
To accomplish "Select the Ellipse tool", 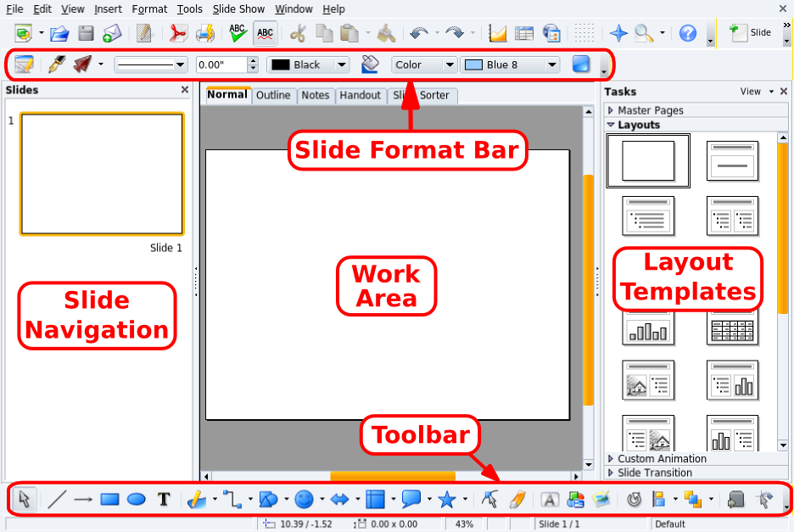I will click(136, 499).
